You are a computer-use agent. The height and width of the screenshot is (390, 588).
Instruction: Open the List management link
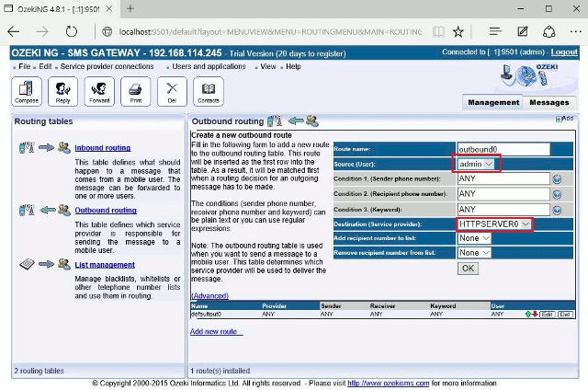coord(105,264)
